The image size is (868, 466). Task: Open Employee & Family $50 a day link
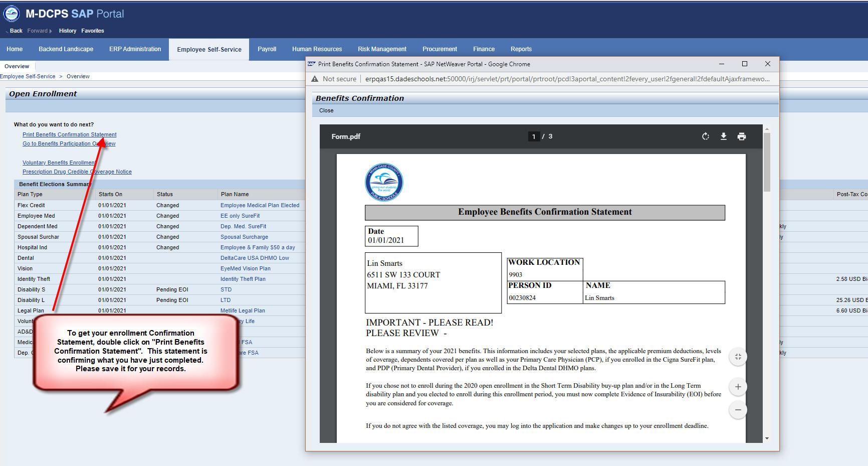pyautogui.click(x=258, y=247)
